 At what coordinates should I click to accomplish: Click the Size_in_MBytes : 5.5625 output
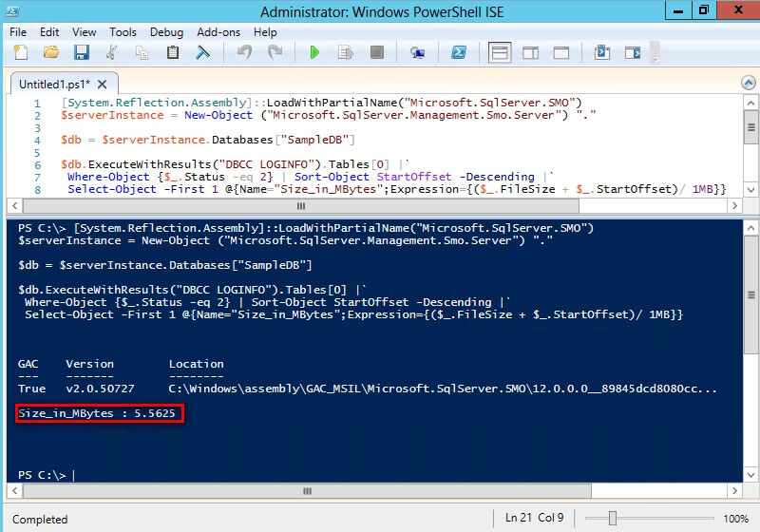pos(97,413)
